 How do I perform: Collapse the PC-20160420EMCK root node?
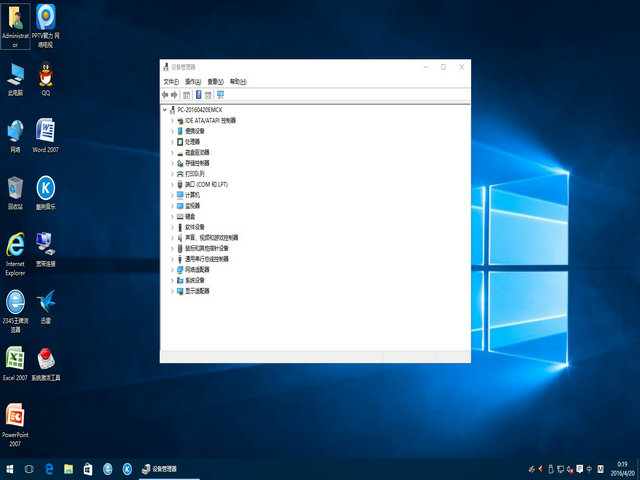(165, 110)
